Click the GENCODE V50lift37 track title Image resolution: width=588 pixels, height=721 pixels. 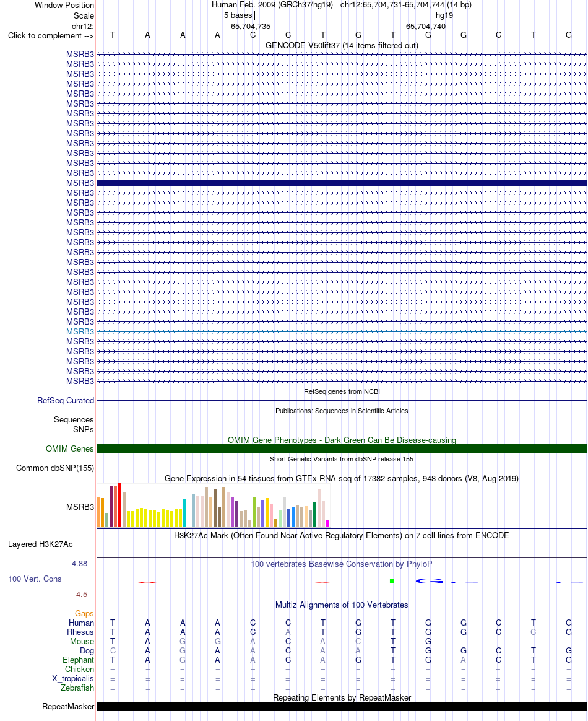point(342,45)
